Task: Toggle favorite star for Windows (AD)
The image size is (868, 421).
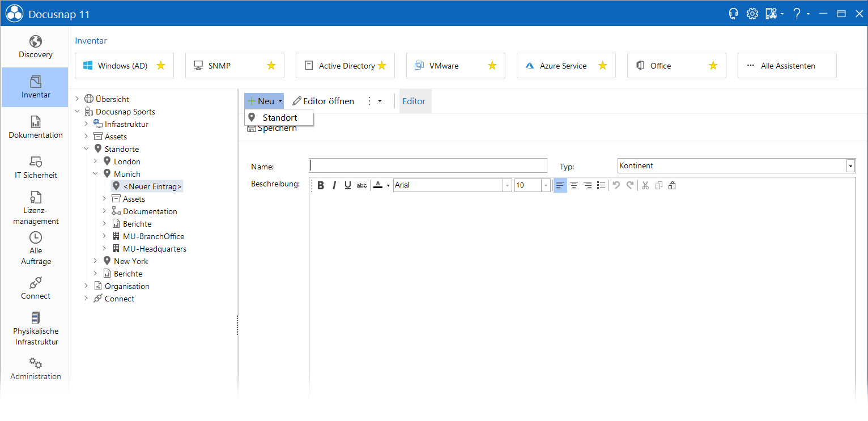Action: point(161,66)
